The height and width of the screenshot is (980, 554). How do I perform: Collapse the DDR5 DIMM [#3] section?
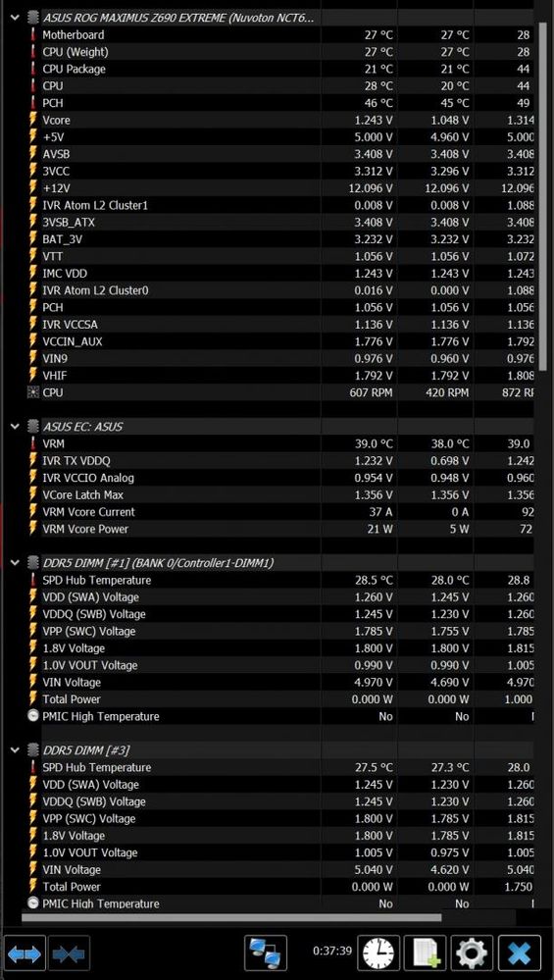15,750
